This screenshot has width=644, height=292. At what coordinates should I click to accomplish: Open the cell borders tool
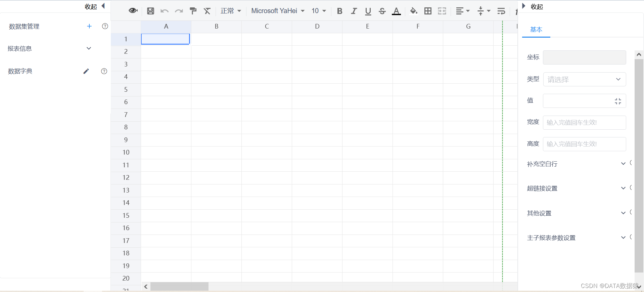(428, 11)
